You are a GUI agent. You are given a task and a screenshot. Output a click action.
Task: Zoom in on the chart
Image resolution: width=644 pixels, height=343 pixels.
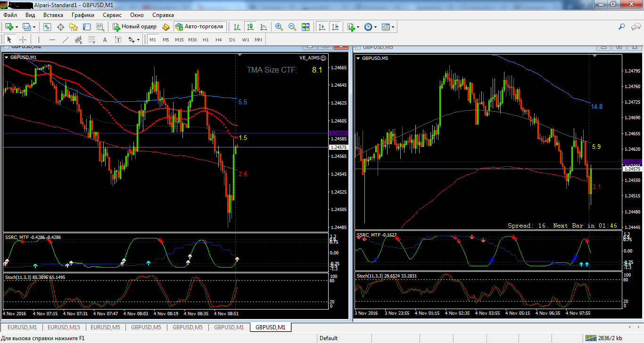279,27
